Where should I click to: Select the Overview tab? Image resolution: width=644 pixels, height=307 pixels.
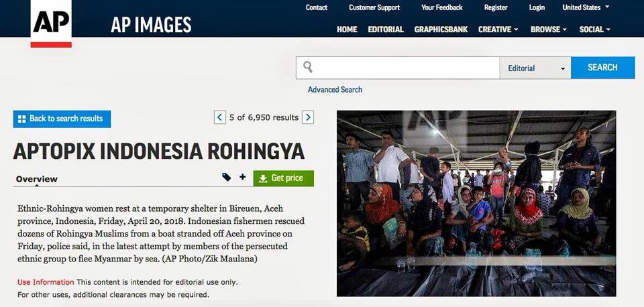click(36, 179)
